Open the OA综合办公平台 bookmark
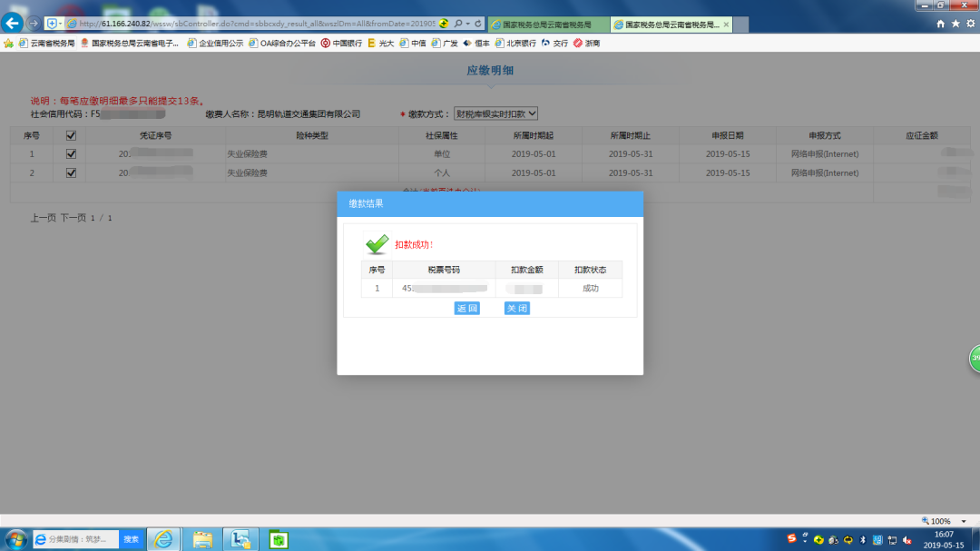This screenshot has height=551, width=980. [282, 44]
